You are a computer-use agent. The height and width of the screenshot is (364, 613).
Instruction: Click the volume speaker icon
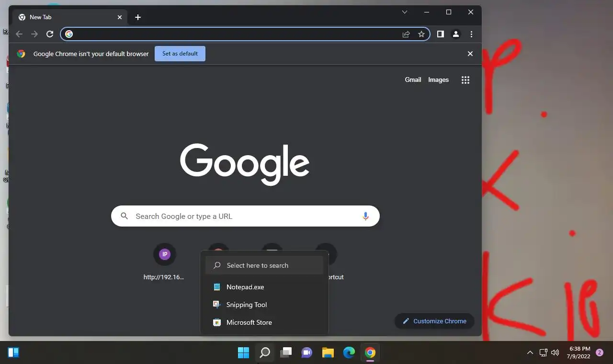(555, 353)
